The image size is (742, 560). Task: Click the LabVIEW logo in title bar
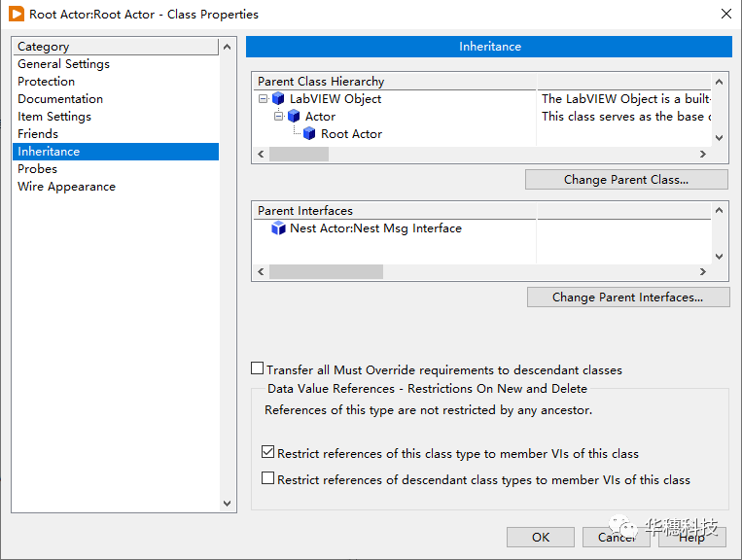click(17, 15)
